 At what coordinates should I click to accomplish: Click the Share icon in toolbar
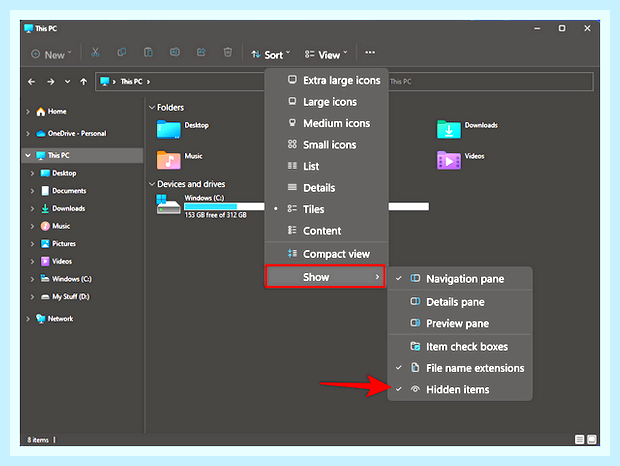point(201,52)
